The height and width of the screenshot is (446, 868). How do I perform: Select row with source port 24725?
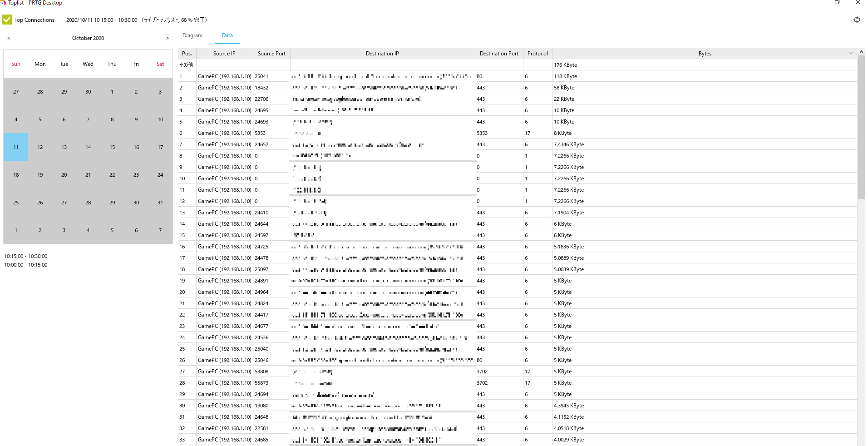click(518, 247)
